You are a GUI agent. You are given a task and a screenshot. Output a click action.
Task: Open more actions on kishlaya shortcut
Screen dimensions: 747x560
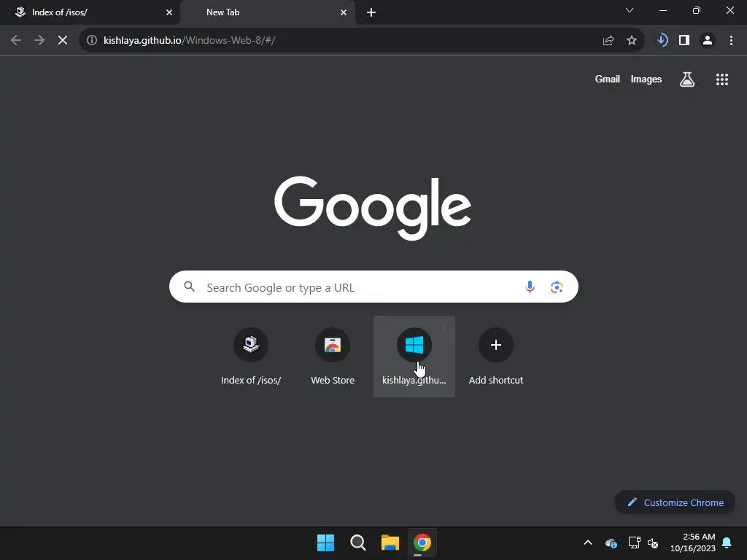pyautogui.click(x=444, y=327)
